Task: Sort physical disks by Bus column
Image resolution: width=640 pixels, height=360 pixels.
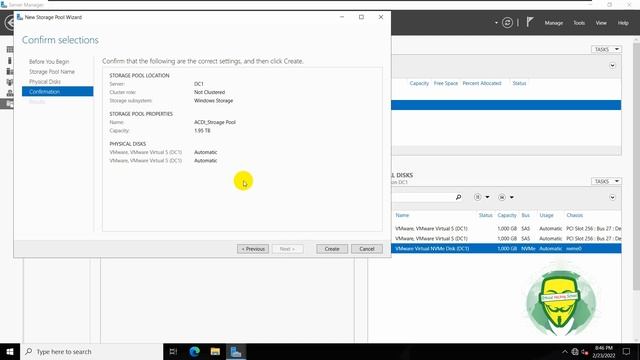Action: [x=525, y=215]
